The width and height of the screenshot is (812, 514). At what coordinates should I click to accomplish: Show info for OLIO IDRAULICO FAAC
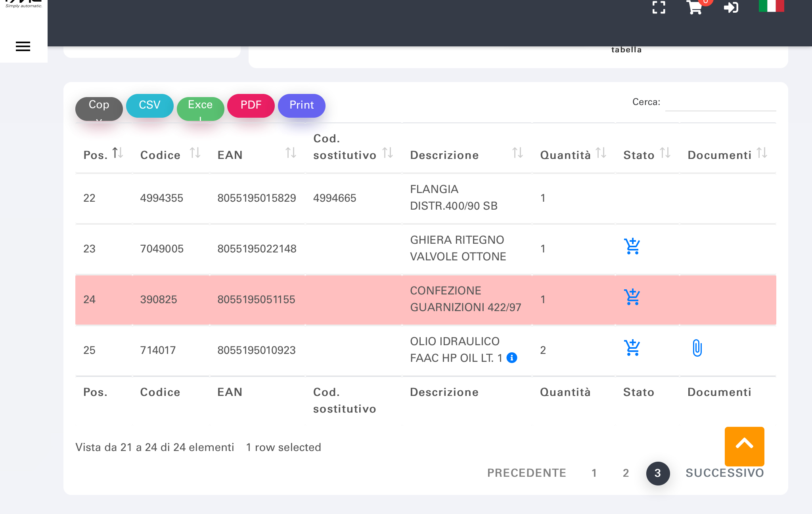coord(512,358)
